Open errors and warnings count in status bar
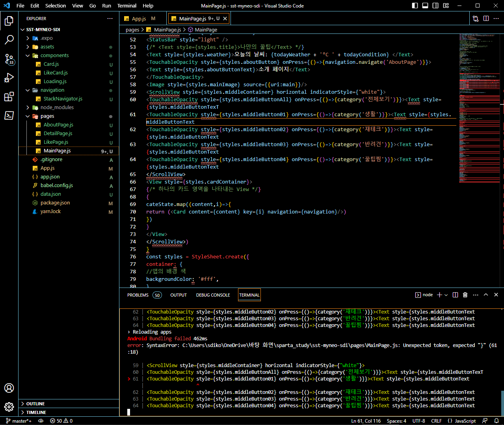Screen dimensions: 504x425 click(x=61, y=421)
